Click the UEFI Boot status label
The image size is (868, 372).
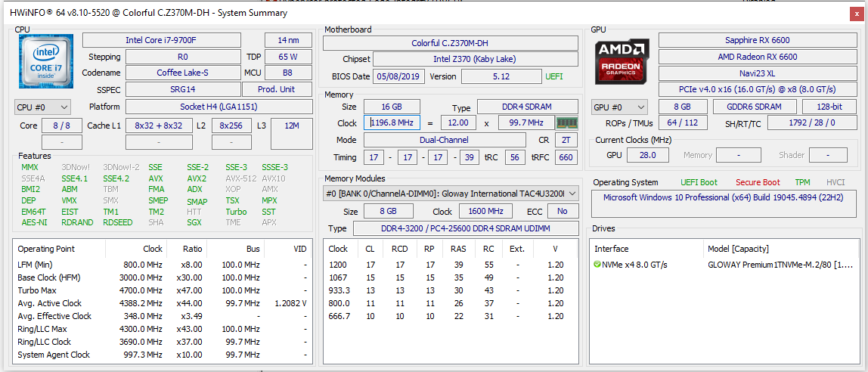point(699,182)
